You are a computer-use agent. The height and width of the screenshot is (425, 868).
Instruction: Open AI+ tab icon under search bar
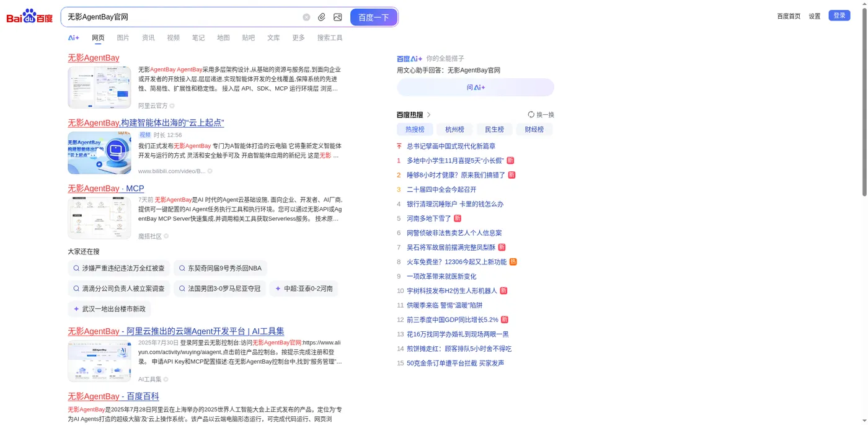click(74, 38)
